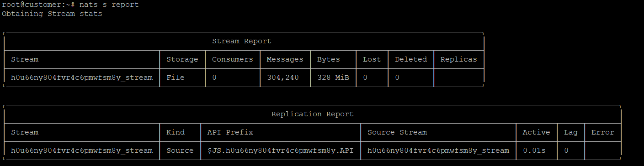The height and width of the screenshot is (166, 644).
Task: Select the stream name in Stream Report row
Action: tap(82, 78)
